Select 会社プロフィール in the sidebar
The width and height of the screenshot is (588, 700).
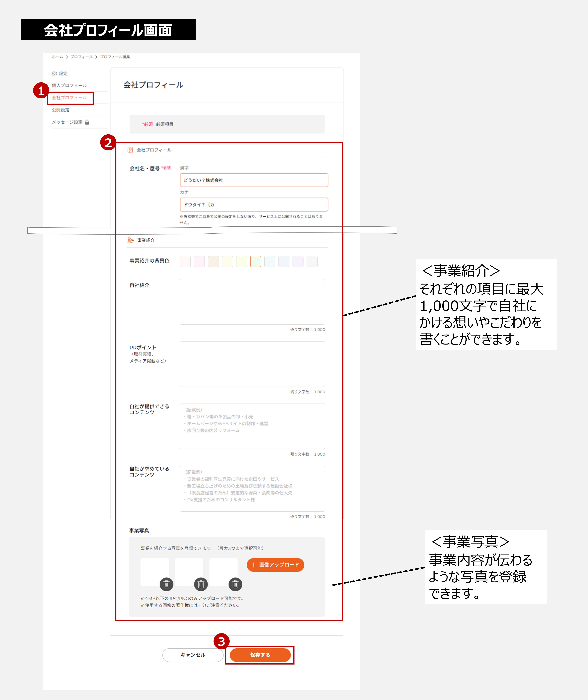pyautogui.click(x=69, y=98)
